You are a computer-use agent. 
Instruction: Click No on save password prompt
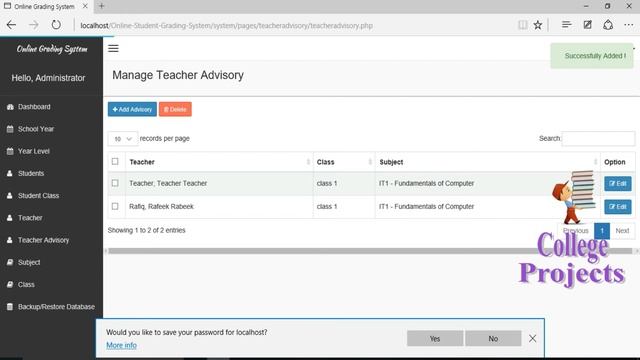coord(493,338)
